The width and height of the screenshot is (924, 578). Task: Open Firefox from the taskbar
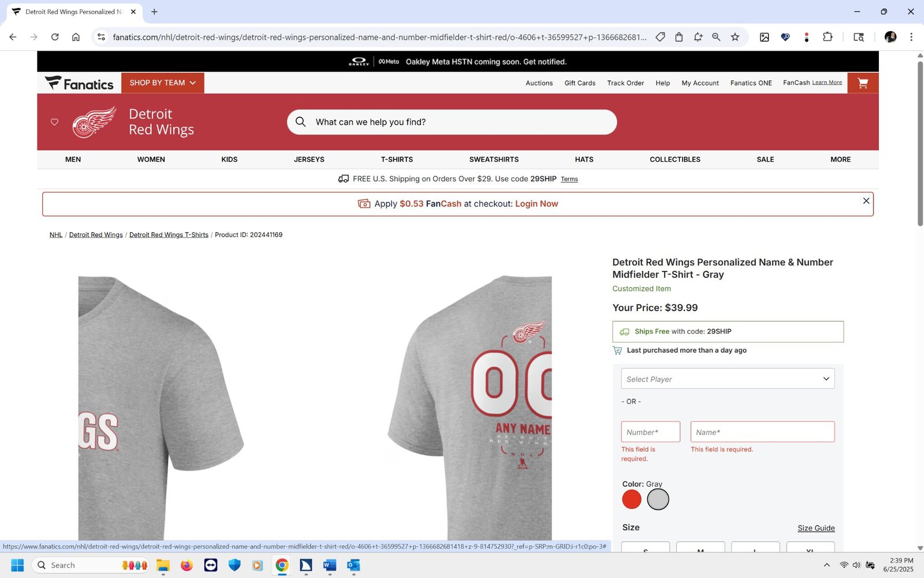click(x=187, y=565)
